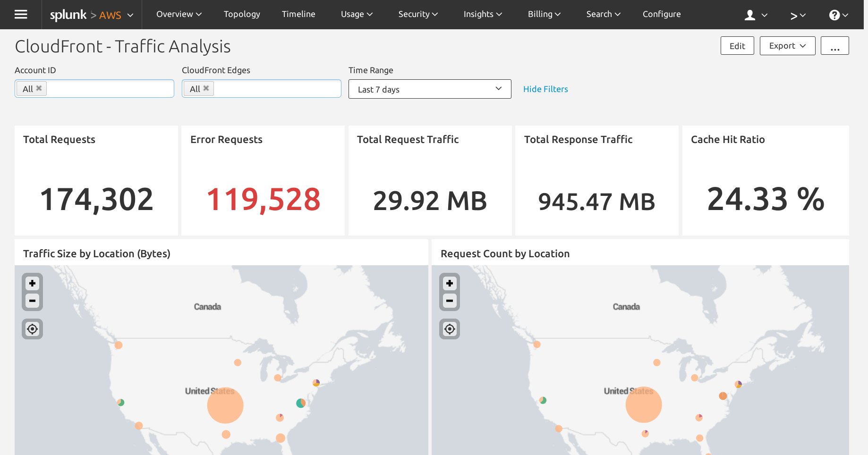Remove the 'All' chip from Account ID filter
The width and height of the screenshot is (868, 455).
39,88
